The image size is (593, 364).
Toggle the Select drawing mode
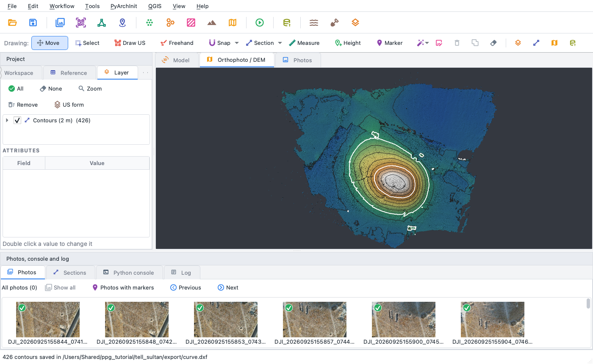point(87,43)
